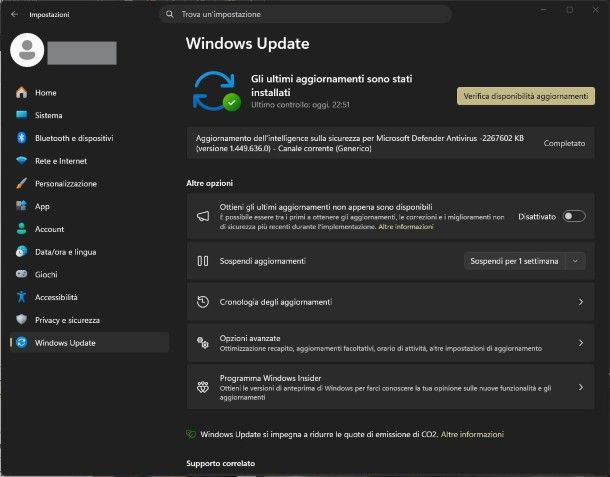Viewport: 610px width, 477px height.
Task: Toggle 'Ottieni gli ultimi aggiornamenti' switch on
Action: pyautogui.click(x=574, y=216)
